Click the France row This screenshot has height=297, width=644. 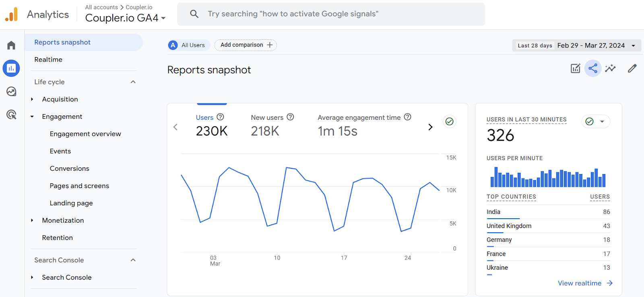point(548,254)
